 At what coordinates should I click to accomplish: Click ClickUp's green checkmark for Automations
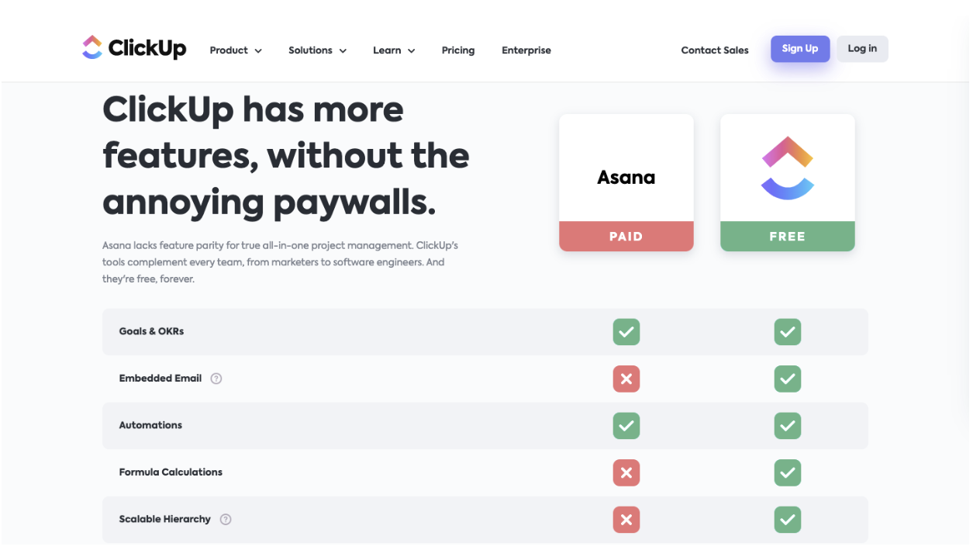click(x=788, y=426)
